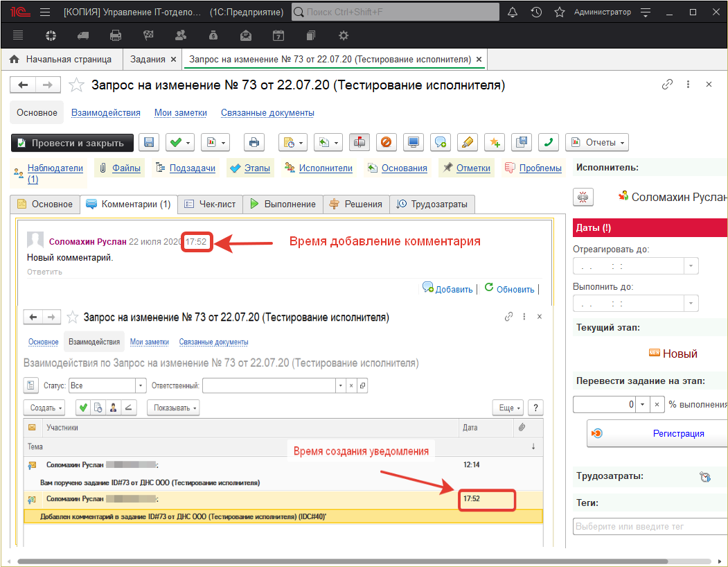Open the print icon on the form toolbar
The width and height of the screenshot is (728, 567).
tap(254, 142)
